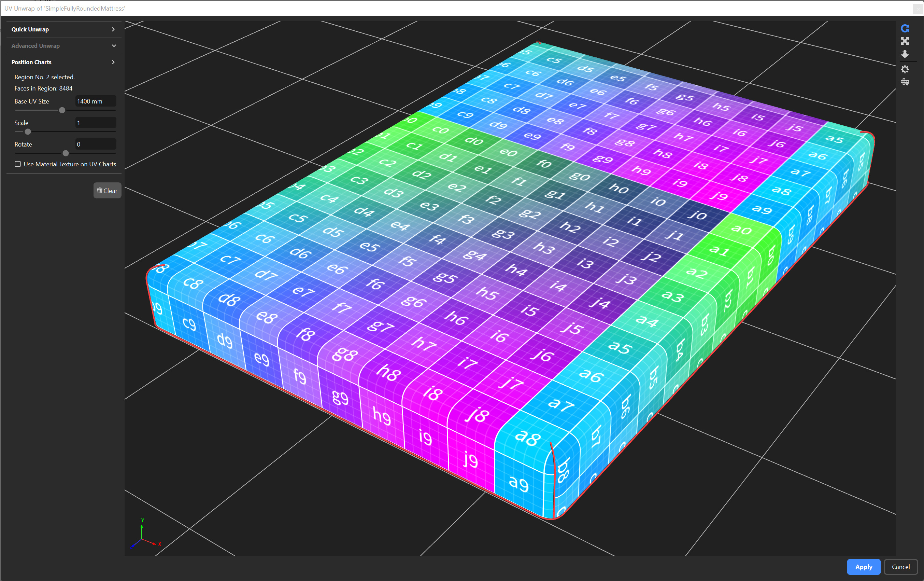Expand the Advanced Unwrap chevron
Viewport: 924px width, 581px height.
[x=114, y=46]
